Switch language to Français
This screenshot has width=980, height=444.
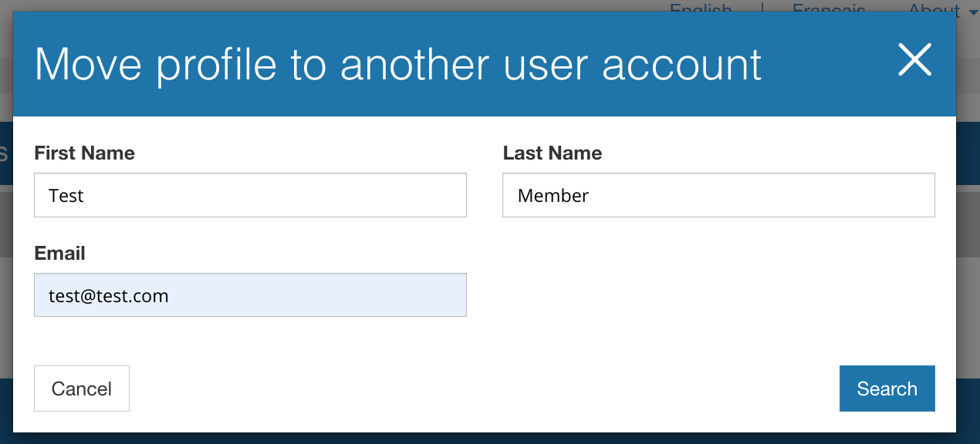point(828,9)
